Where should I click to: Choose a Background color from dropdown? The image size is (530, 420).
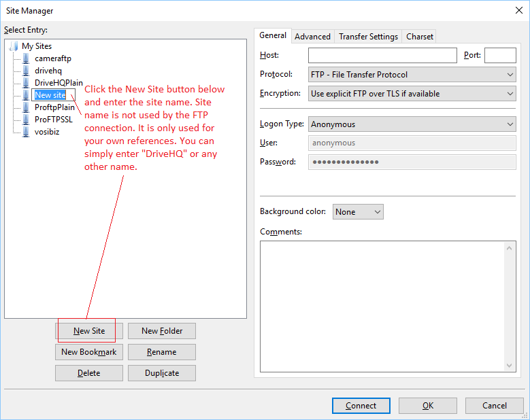[x=358, y=212]
